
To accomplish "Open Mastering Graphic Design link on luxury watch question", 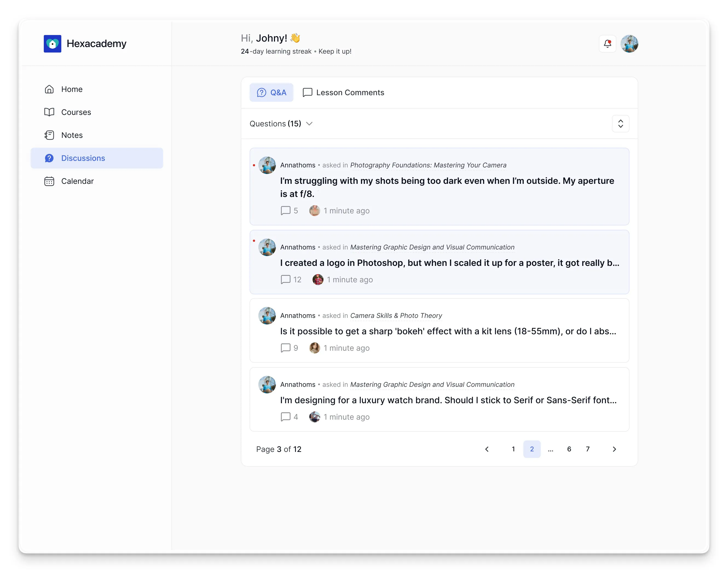I will [x=432, y=385].
